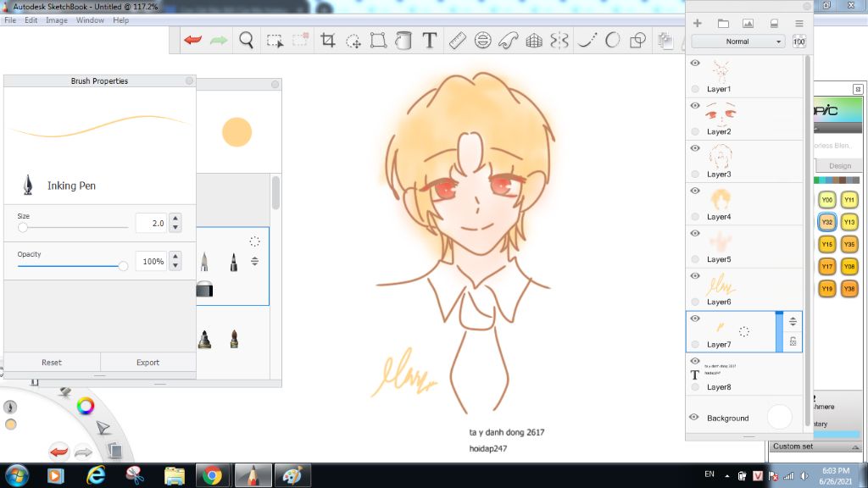Screen dimensions: 868x488
Task: Pick the Y00 Copic color swatch
Action: pyautogui.click(x=827, y=200)
